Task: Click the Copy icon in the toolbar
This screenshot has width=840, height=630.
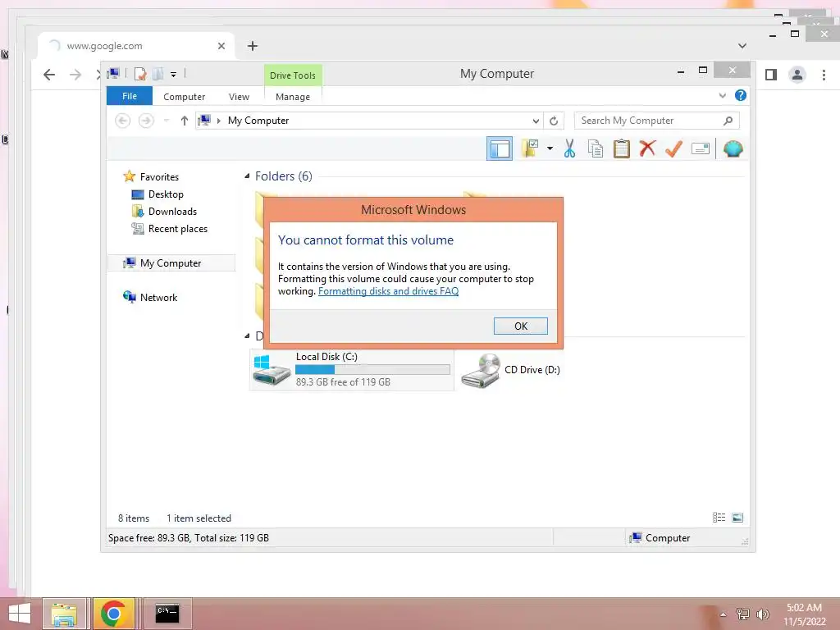Action: 596,148
